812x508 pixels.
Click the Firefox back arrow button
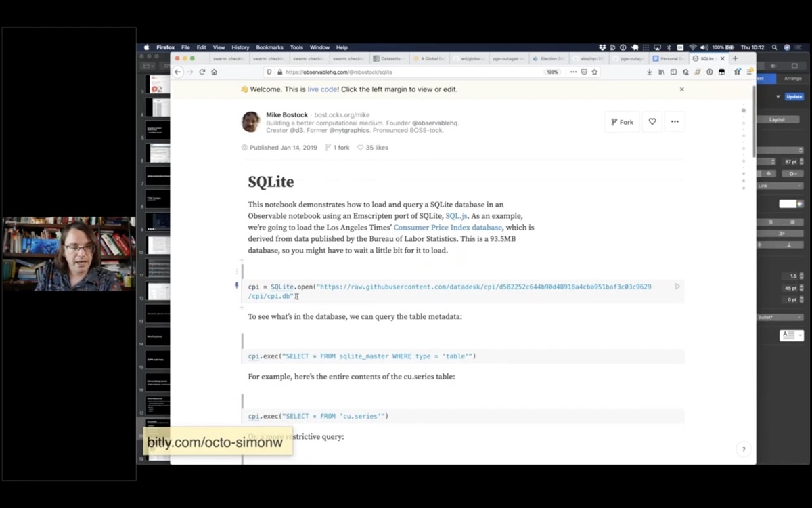[x=178, y=72]
